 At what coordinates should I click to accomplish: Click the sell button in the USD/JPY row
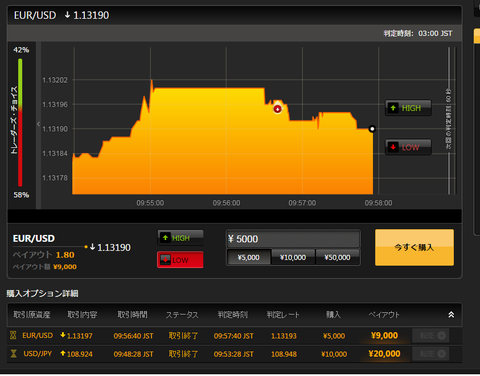pos(431,354)
